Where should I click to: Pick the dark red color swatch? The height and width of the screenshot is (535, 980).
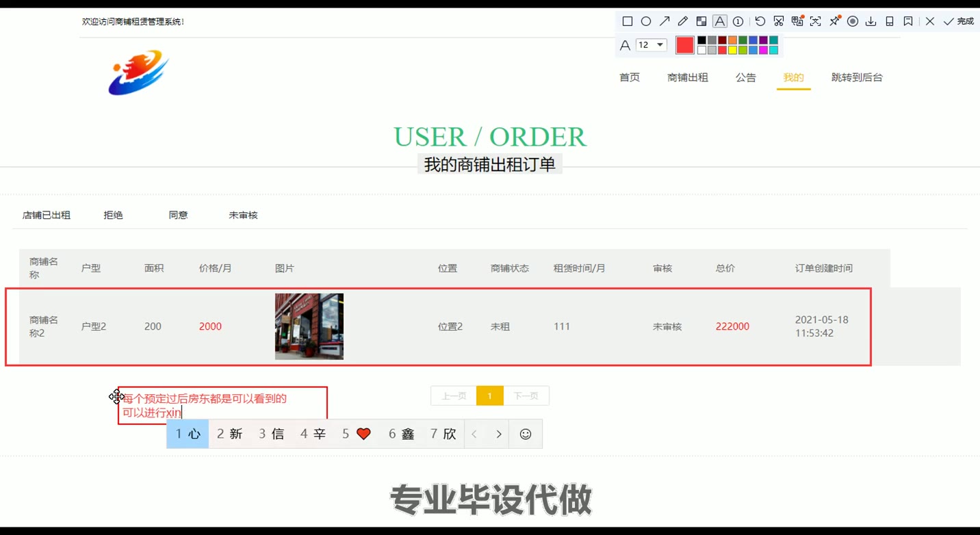[722, 40]
